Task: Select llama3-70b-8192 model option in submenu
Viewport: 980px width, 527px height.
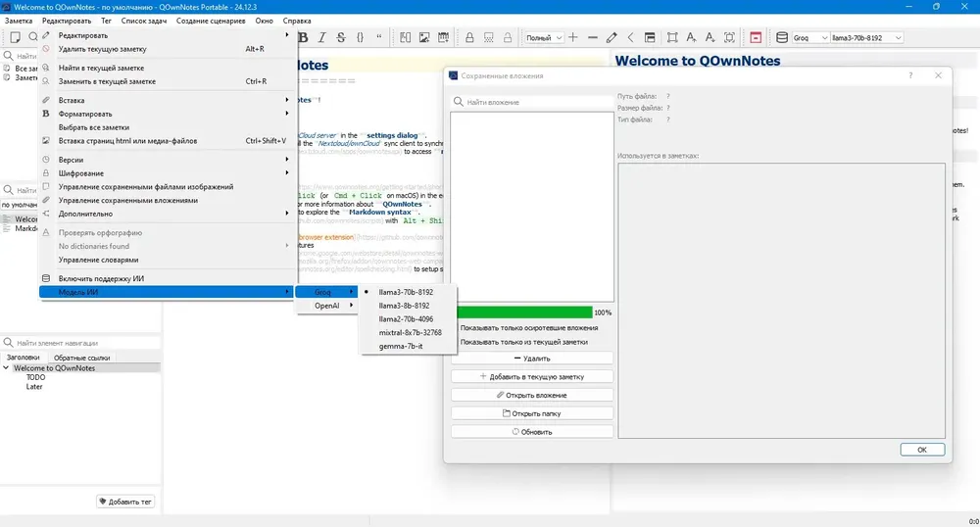Action: point(409,292)
